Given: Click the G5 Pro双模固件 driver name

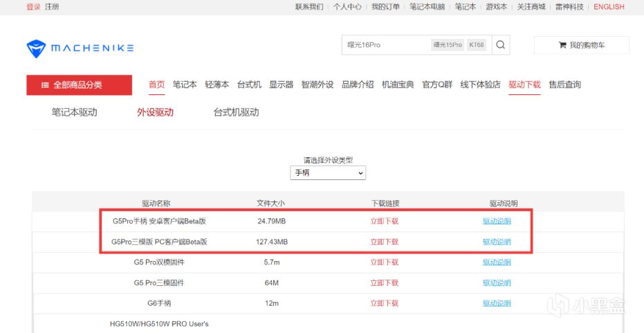Looking at the screenshot, I should (159, 262).
